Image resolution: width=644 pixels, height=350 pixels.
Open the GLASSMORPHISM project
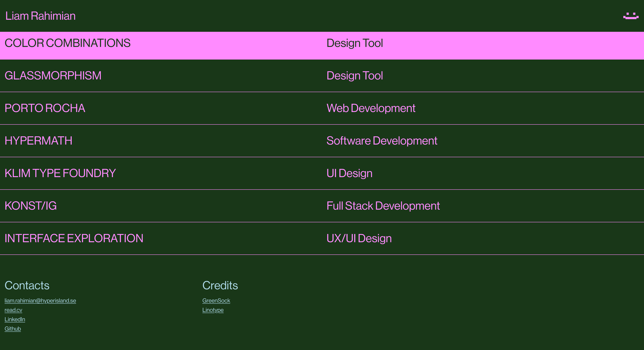53,76
